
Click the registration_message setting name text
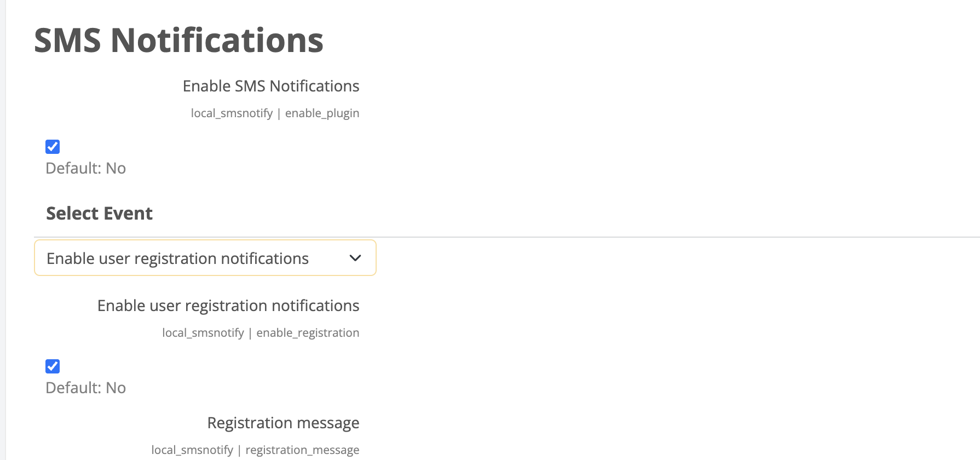tap(302, 450)
